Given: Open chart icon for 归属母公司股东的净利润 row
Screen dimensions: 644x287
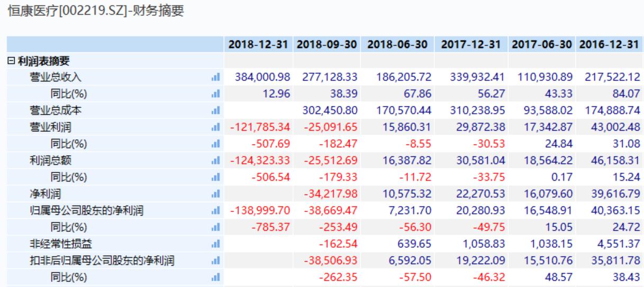Looking at the screenshot, I should pyautogui.click(x=215, y=211).
